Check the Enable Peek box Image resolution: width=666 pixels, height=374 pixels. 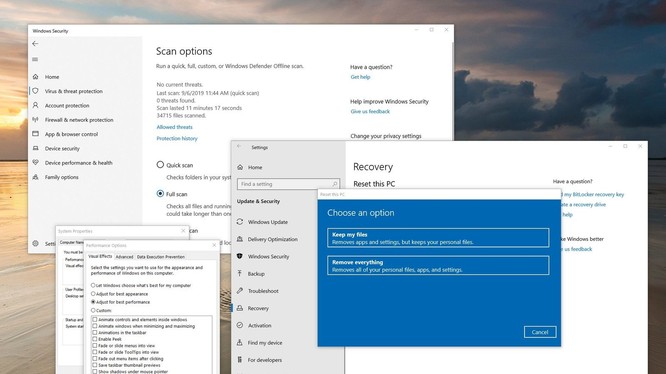[95, 339]
